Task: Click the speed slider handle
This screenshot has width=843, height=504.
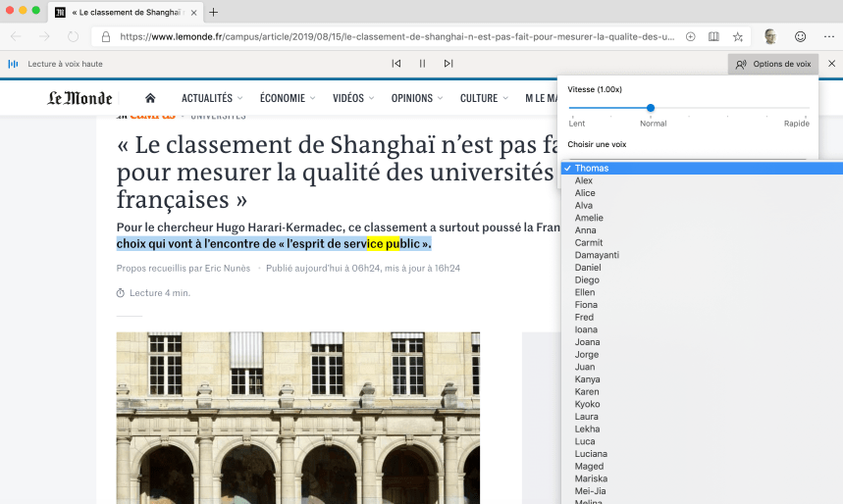Action: (x=651, y=108)
